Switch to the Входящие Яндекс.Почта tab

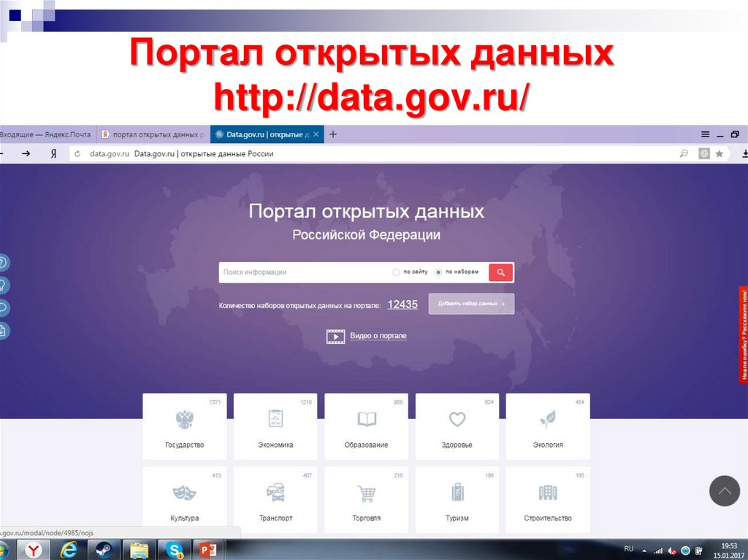pos(46,134)
